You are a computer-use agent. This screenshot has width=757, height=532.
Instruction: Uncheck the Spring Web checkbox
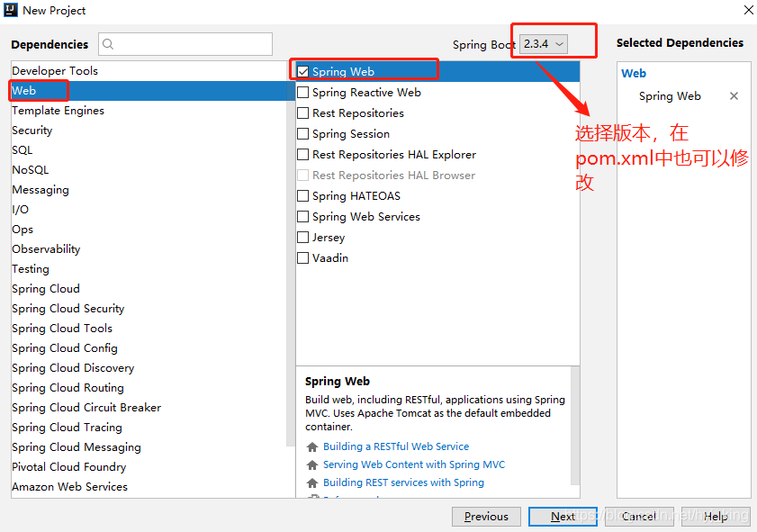[x=302, y=72]
